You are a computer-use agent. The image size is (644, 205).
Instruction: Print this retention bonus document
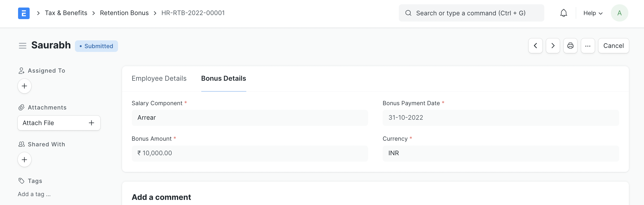(570, 46)
